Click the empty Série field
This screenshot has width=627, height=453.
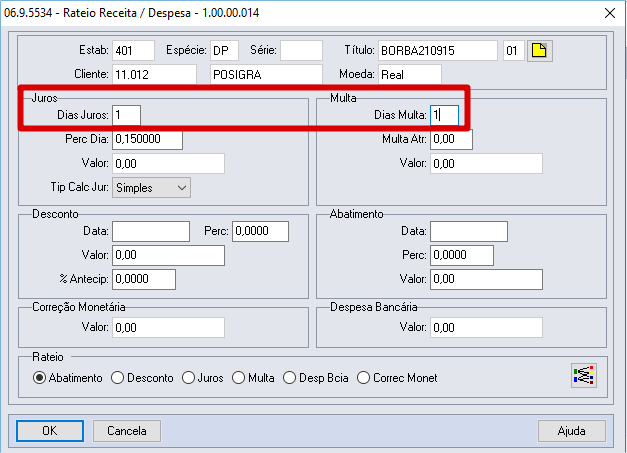[302, 50]
